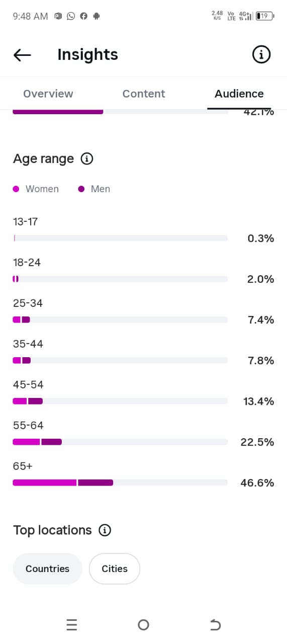
Task: Tap the Android home circle button
Action: [x=143, y=625]
